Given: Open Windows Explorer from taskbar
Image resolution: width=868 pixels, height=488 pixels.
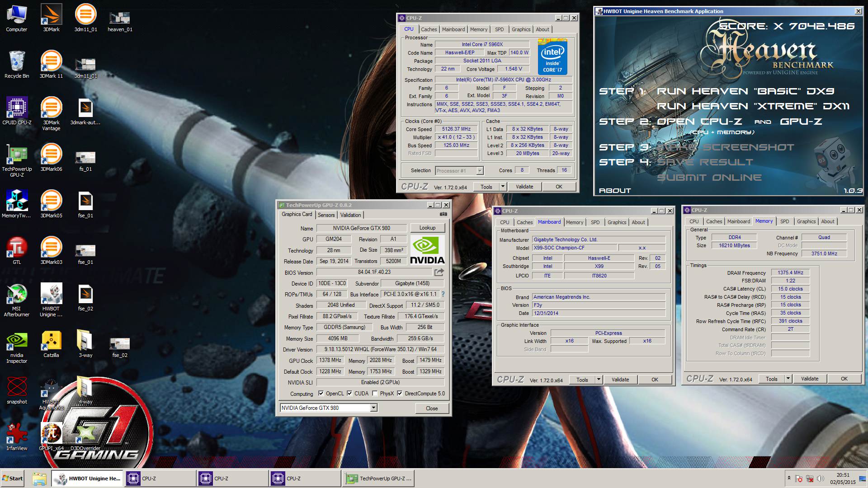Looking at the screenshot, I should [39, 479].
